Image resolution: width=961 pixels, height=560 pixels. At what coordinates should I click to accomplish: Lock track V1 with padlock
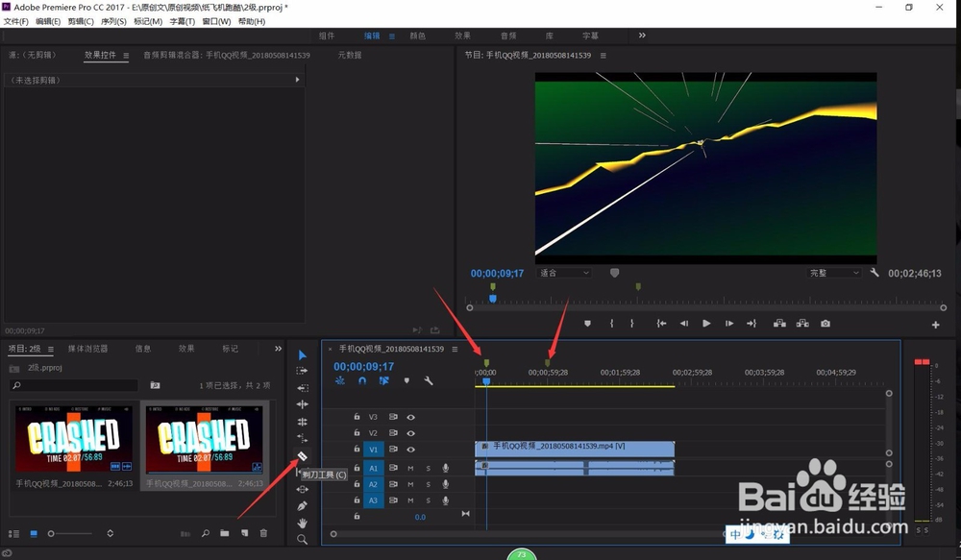(357, 450)
